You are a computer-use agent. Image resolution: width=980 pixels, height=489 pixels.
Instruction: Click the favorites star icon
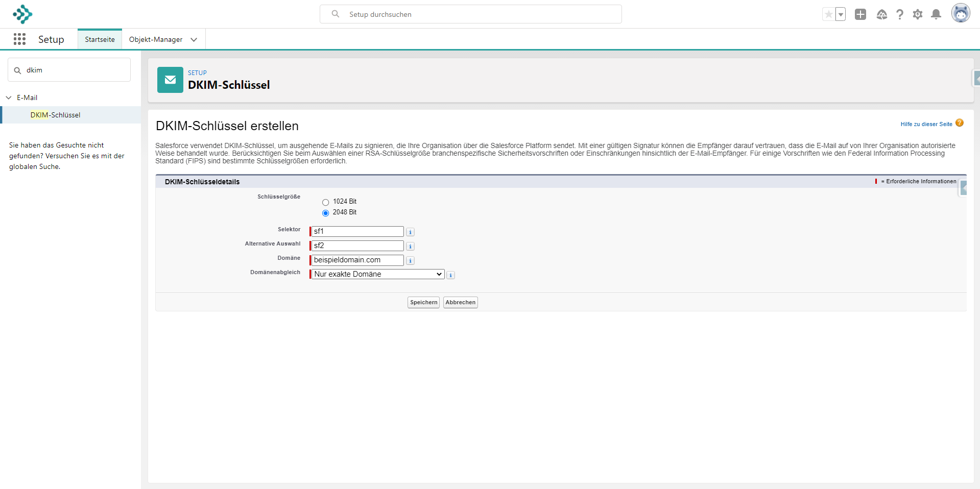[828, 14]
